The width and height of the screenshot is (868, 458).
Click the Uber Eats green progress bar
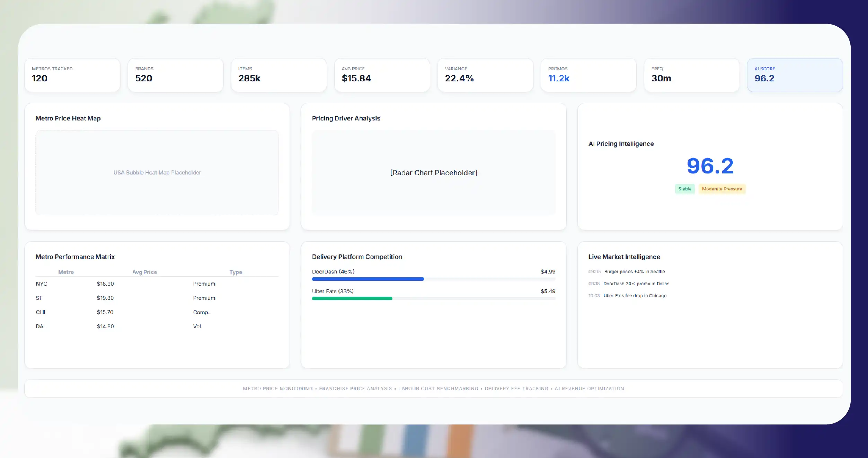(352, 298)
